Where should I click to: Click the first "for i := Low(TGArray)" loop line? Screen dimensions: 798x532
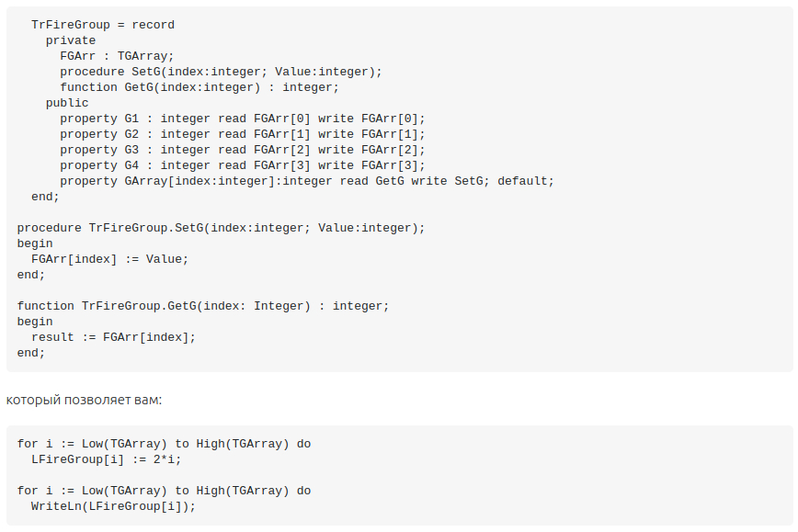click(x=164, y=444)
